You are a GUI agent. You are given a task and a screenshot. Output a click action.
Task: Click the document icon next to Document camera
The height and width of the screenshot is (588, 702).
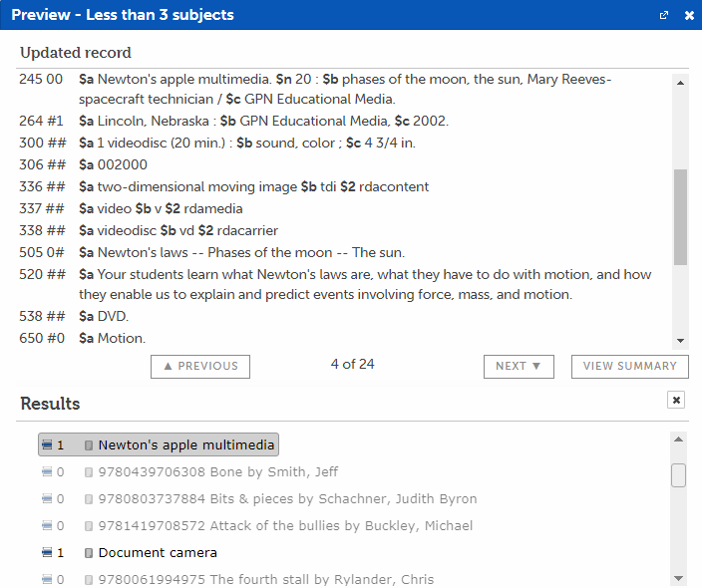(x=89, y=553)
